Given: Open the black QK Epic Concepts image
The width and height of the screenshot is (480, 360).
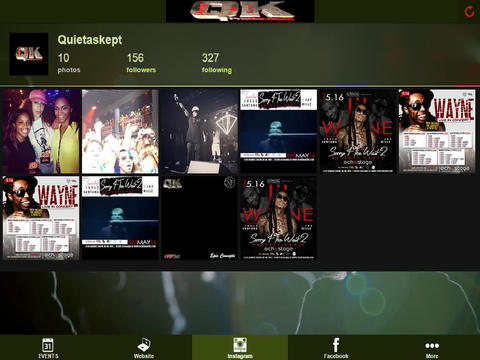Looking at the screenshot, I should [200, 218].
